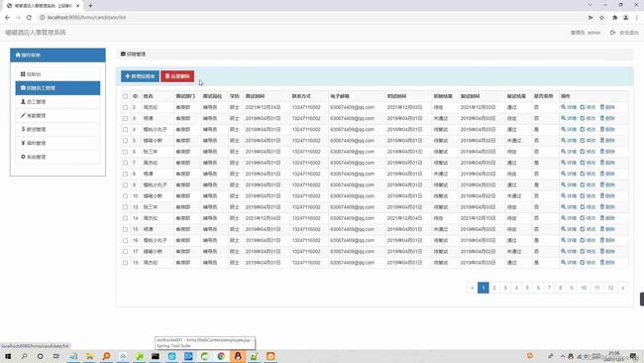Check the checkbox for row ID 2
The height and width of the screenshot is (363, 644).
pyautogui.click(x=125, y=107)
